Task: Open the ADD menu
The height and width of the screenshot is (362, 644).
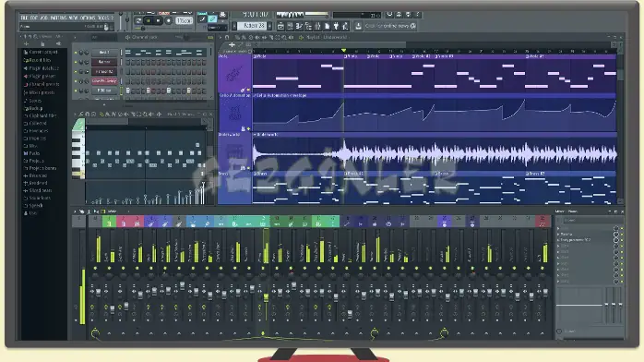Action: (x=44, y=18)
